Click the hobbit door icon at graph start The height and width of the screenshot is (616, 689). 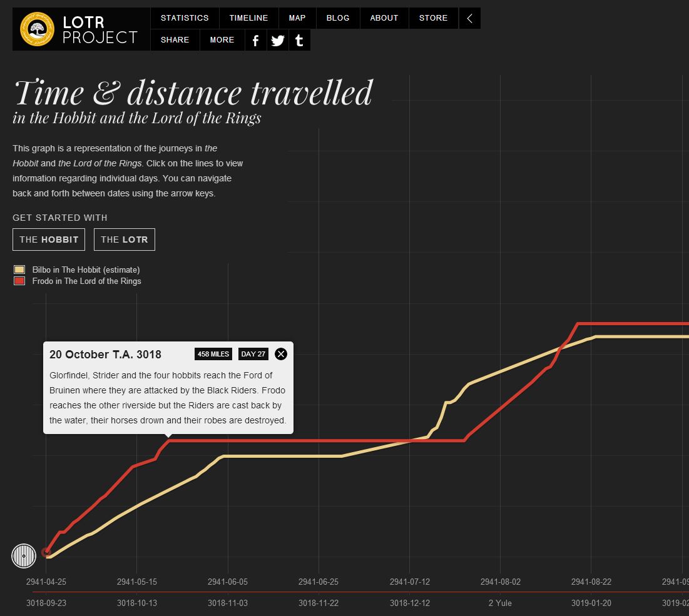click(24, 556)
